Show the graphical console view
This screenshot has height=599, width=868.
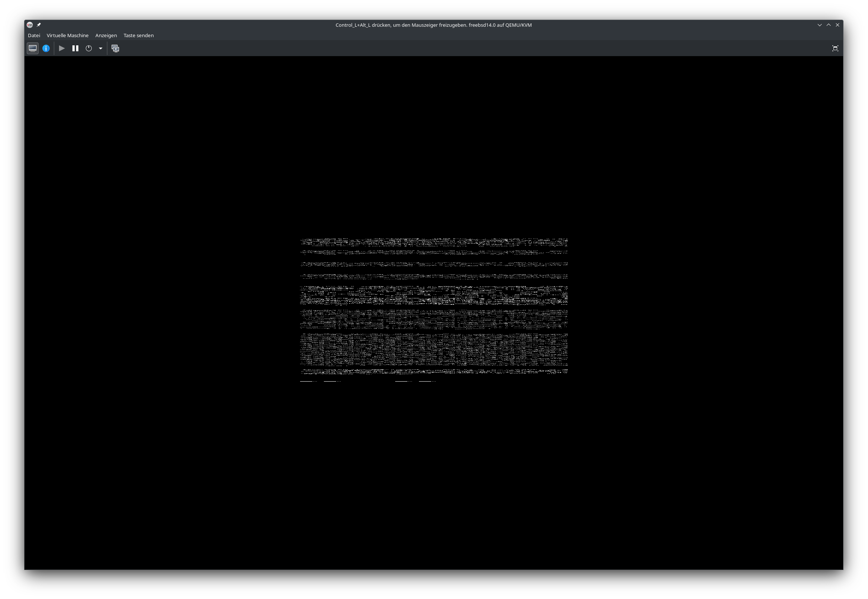(33, 48)
